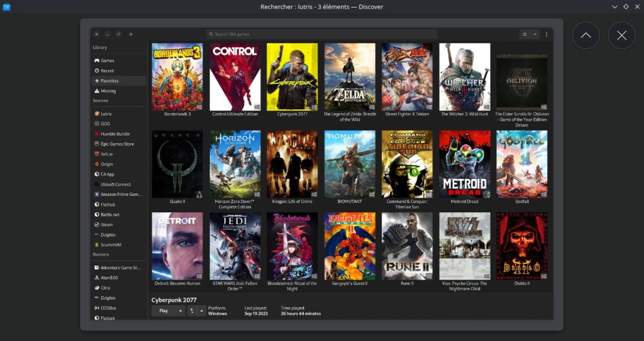The height and width of the screenshot is (341, 644).
Task: Select Command & Conquer Tiberian Sun cover
Action: [x=407, y=164]
